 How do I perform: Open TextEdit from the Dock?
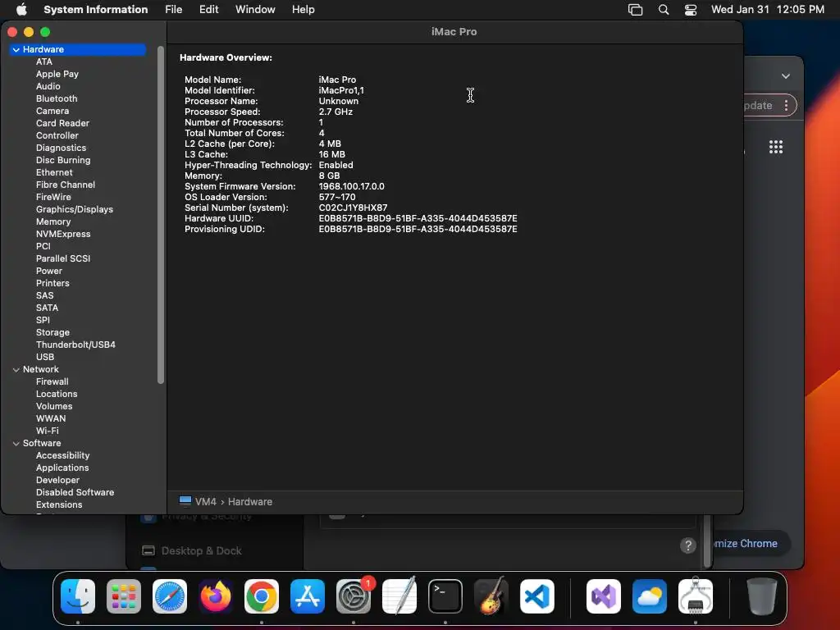(399, 596)
